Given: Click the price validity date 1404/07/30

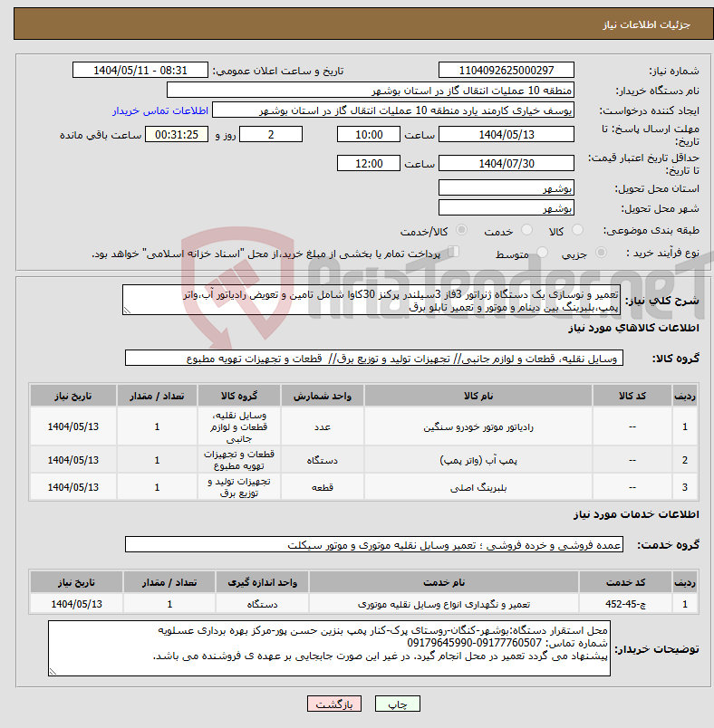Looking at the screenshot, I should pos(507,163).
